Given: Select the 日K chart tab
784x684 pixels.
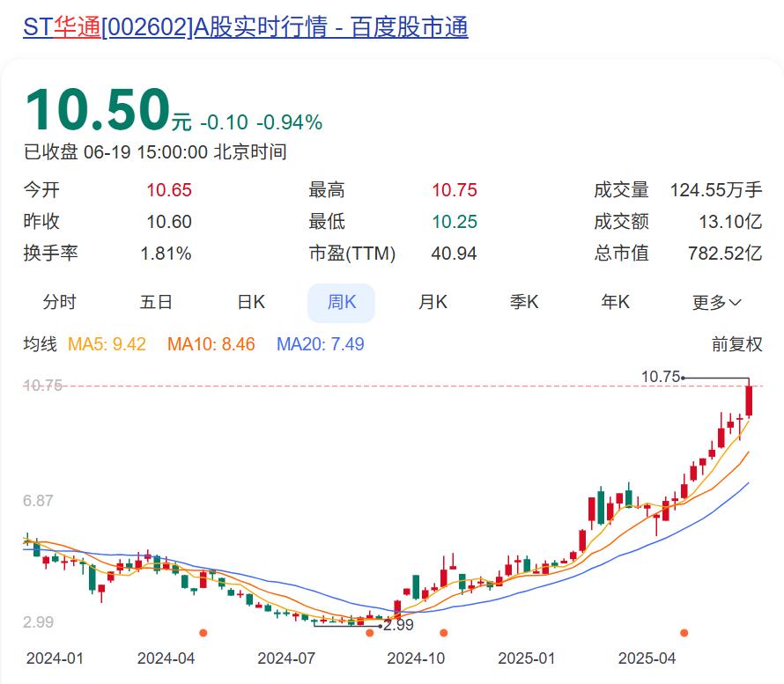Looking at the screenshot, I should [x=251, y=303].
